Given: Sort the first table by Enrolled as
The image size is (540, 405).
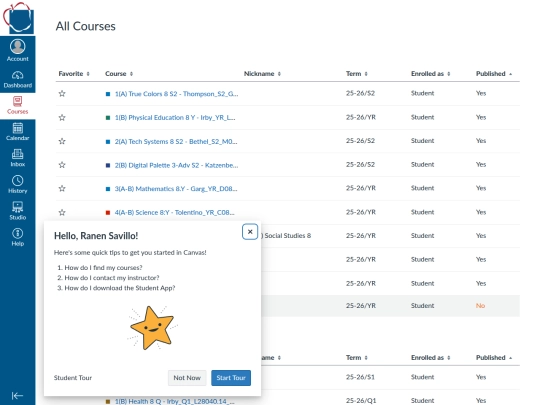Looking at the screenshot, I should click(x=430, y=74).
